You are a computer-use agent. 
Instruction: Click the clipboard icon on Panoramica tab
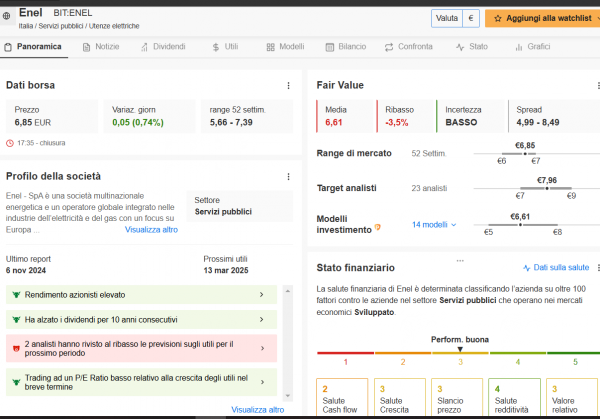pos(8,47)
